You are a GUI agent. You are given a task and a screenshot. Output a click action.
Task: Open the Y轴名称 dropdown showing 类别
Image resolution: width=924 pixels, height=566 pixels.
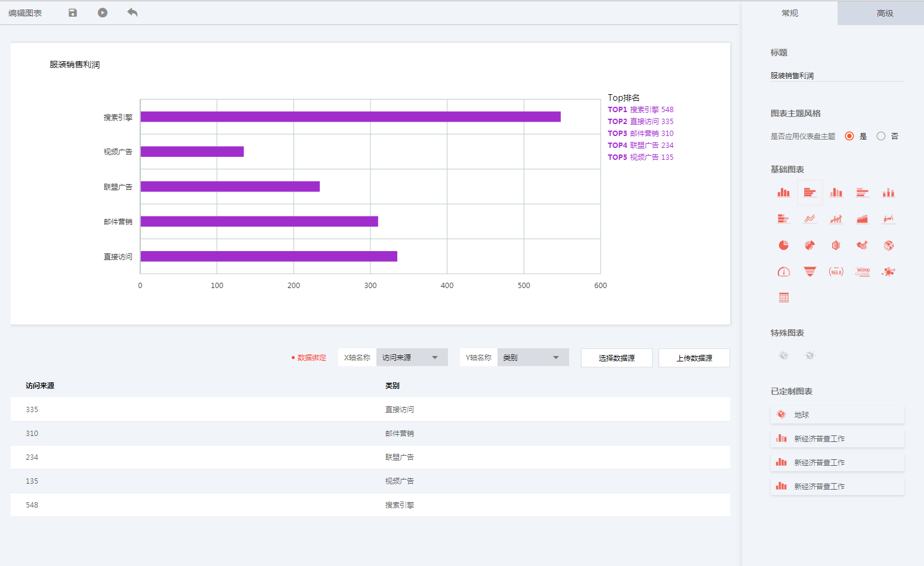click(532, 357)
